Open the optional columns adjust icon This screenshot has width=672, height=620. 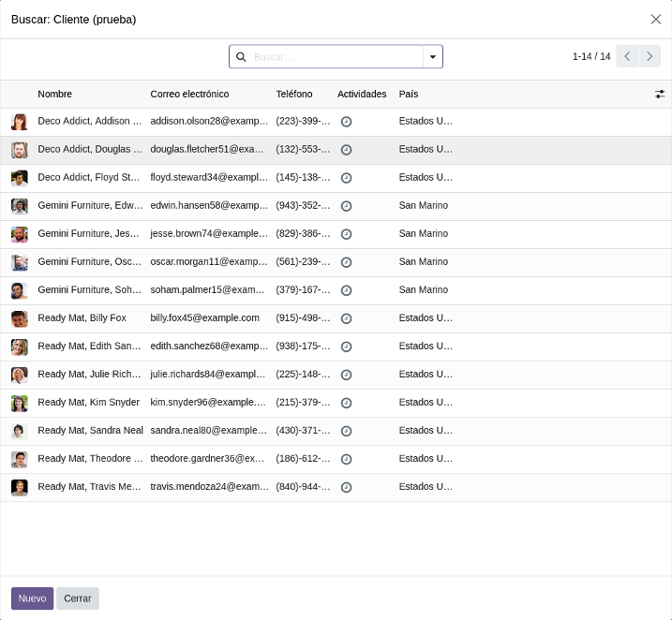(660, 94)
